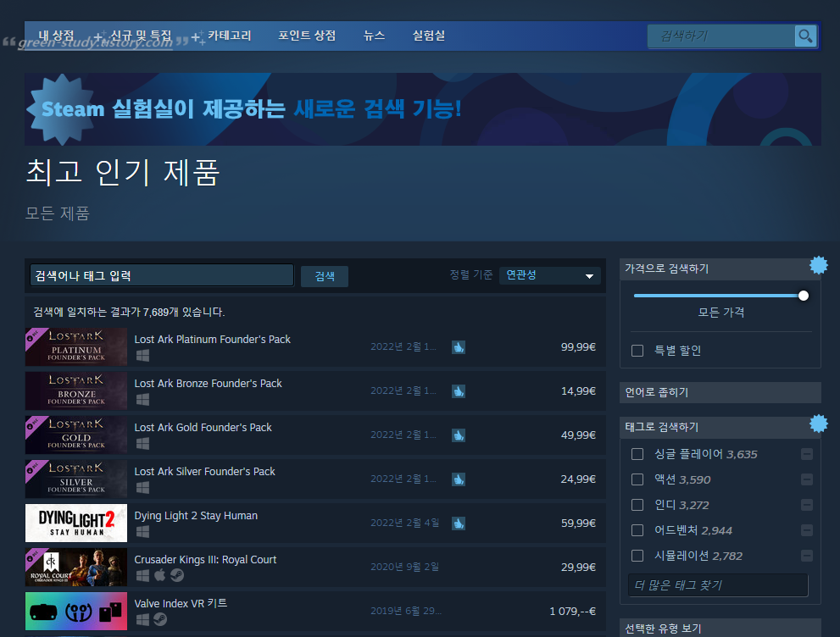Click the 더 많은 태그 찾기 field
The image size is (840, 637).
point(718,585)
